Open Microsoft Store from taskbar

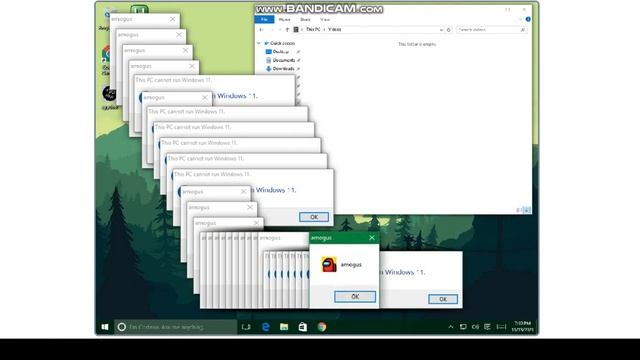pyautogui.click(x=302, y=327)
